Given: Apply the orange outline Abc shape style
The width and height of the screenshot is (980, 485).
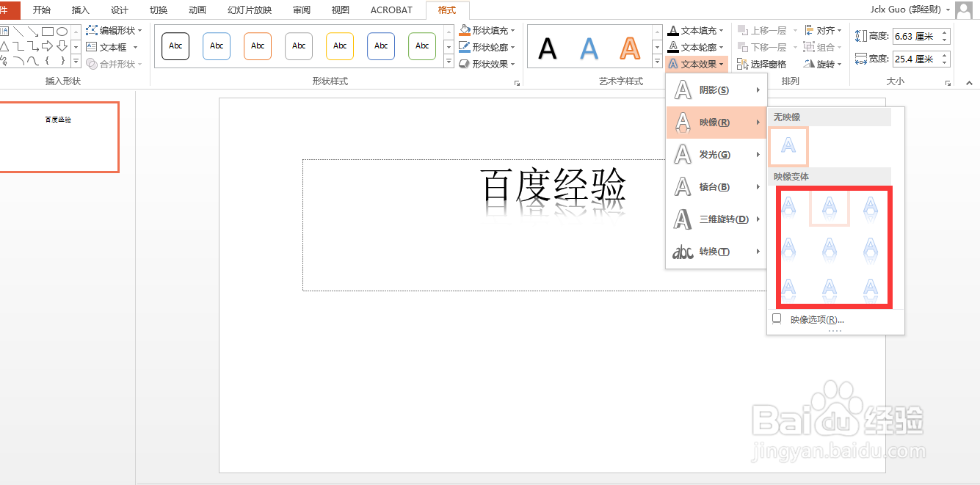Looking at the screenshot, I should pos(258,46).
